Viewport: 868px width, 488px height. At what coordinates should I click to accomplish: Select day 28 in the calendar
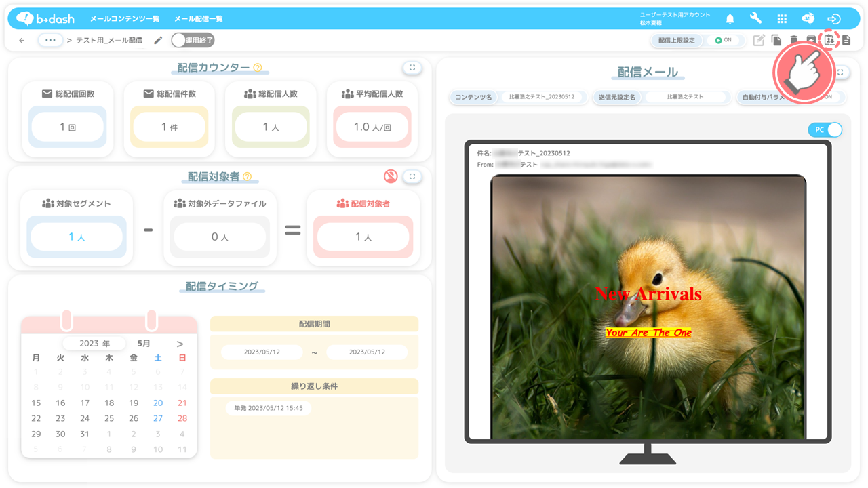click(182, 418)
